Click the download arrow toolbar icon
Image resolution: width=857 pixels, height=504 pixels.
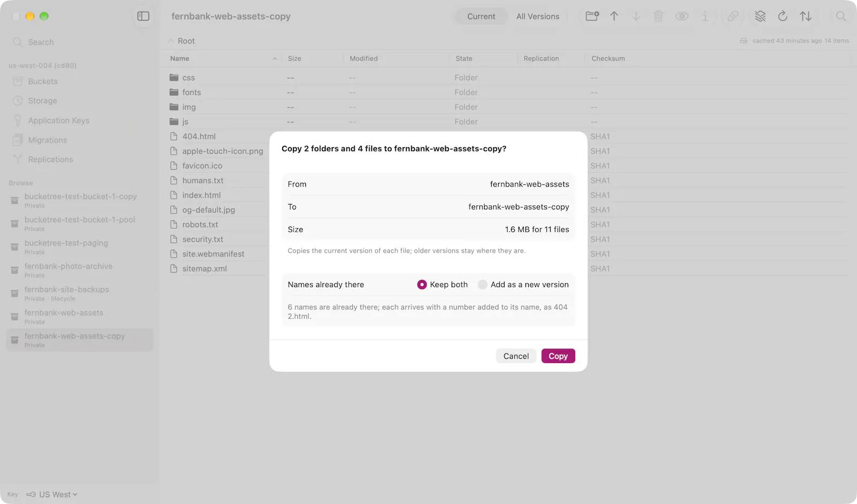pos(636,16)
